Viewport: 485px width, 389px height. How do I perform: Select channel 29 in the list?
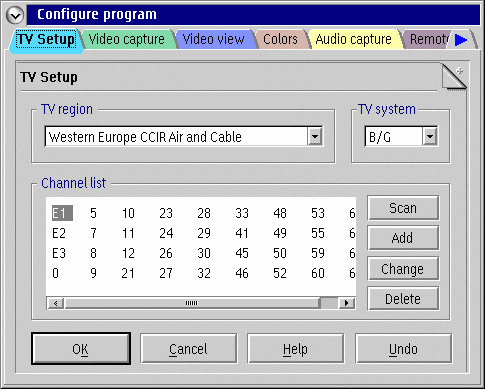pos(204,233)
